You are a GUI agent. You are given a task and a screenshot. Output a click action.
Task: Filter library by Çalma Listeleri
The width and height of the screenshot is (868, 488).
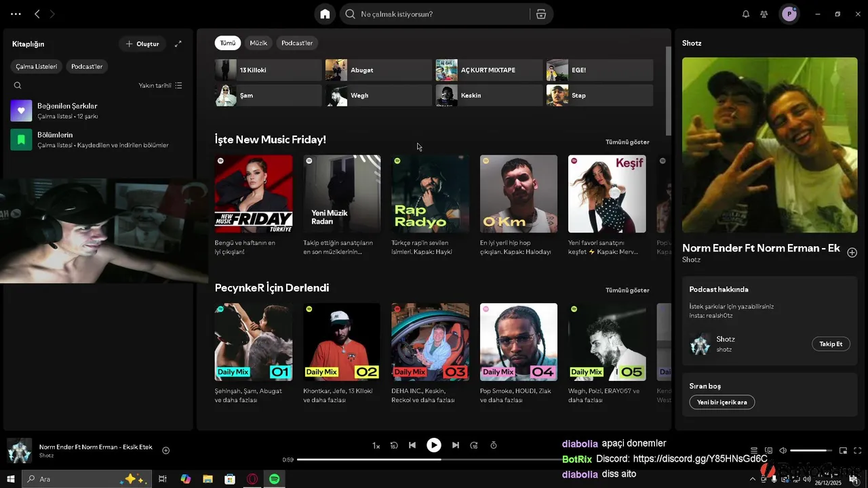pos(37,66)
